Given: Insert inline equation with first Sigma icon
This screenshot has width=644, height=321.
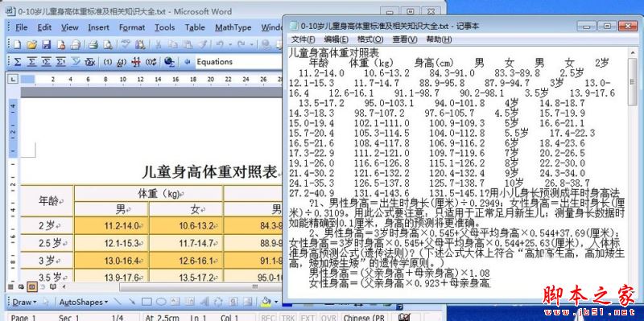Looking at the screenshot, I should [17, 62].
